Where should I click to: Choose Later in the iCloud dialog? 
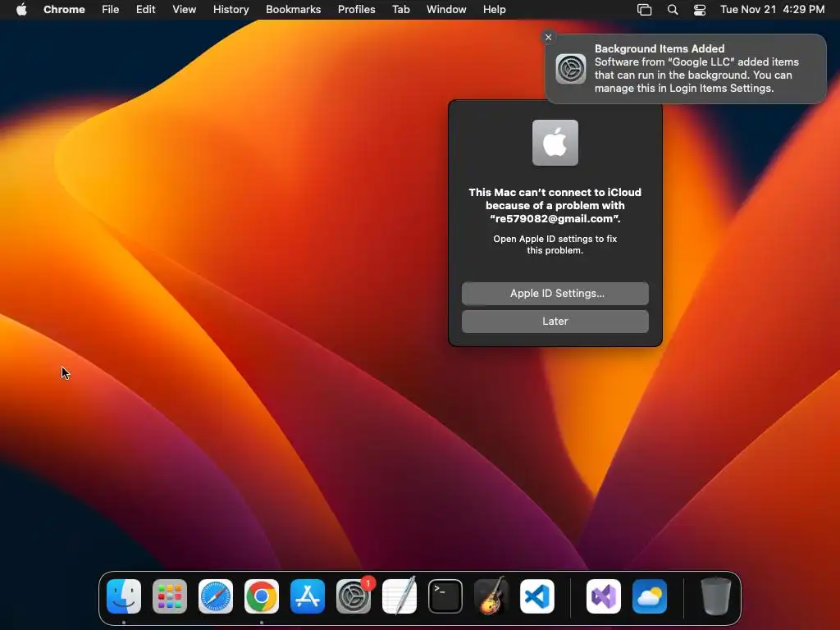click(555, 321)
